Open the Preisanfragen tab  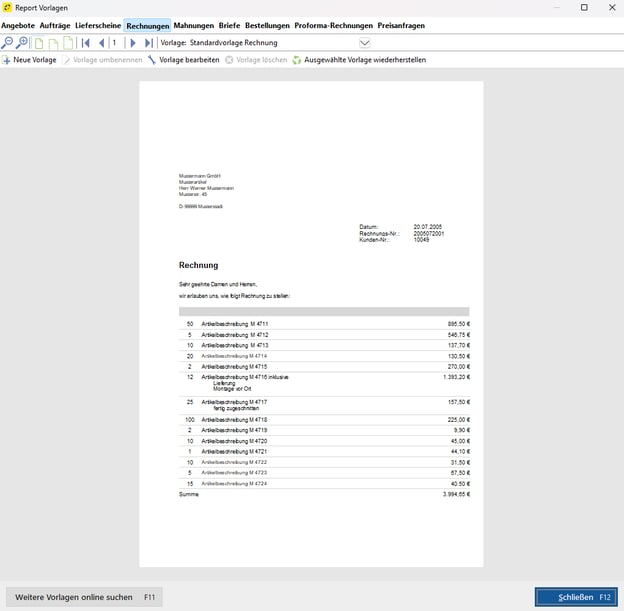click(404, 25)
